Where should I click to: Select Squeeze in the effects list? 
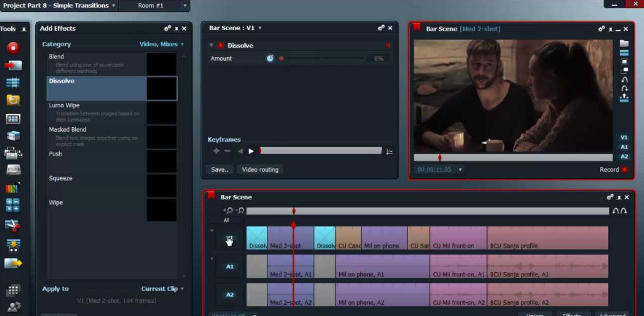(x=112, y=186)
